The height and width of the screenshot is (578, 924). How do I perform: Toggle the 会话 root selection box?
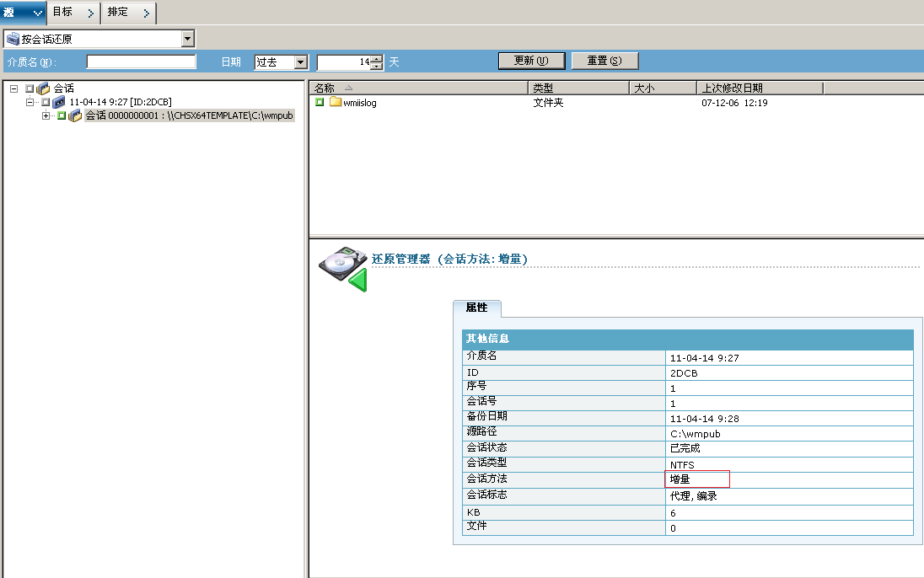point(30,88)
